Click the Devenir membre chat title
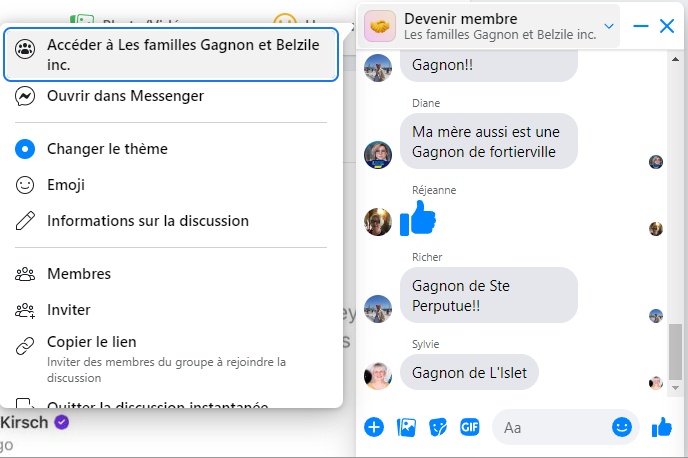This screenshot has height=458, width=688. pos(461,19)
